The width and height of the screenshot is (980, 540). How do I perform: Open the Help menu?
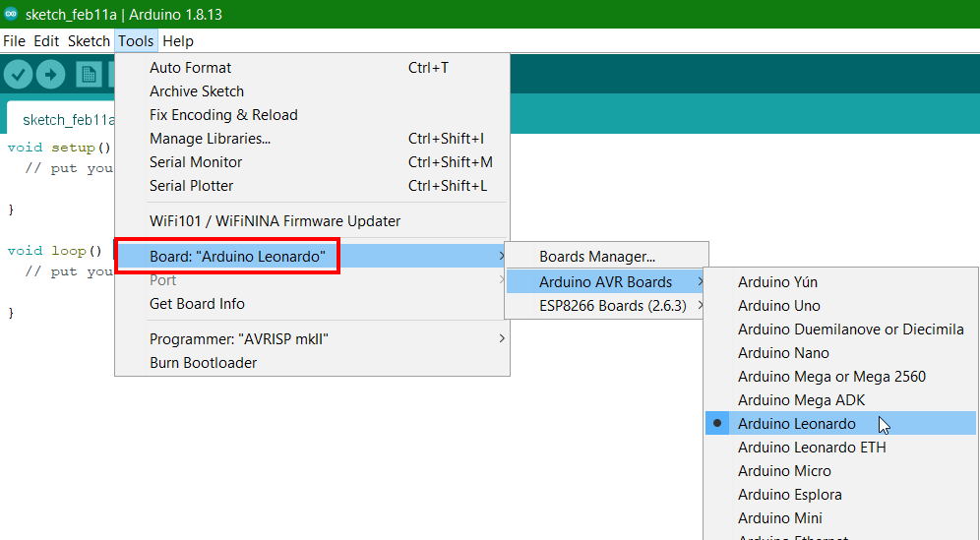click(178, 41)
